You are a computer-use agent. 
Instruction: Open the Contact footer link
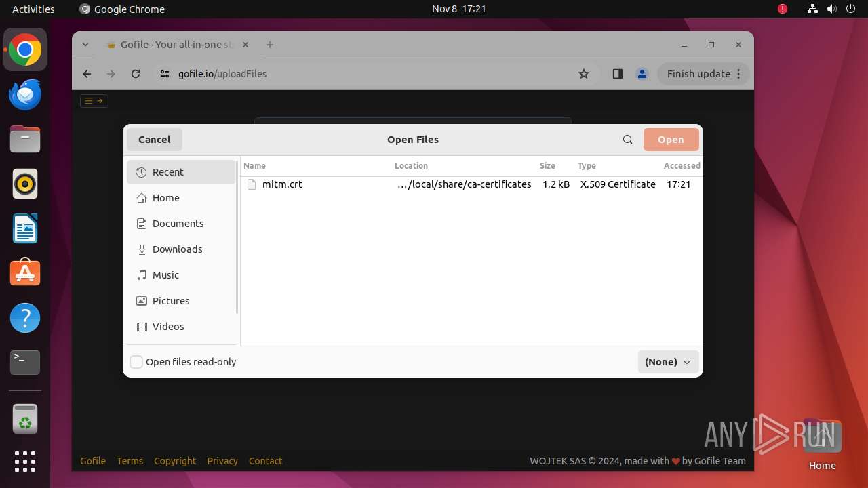pyautogui.click(x=265, y=461)
